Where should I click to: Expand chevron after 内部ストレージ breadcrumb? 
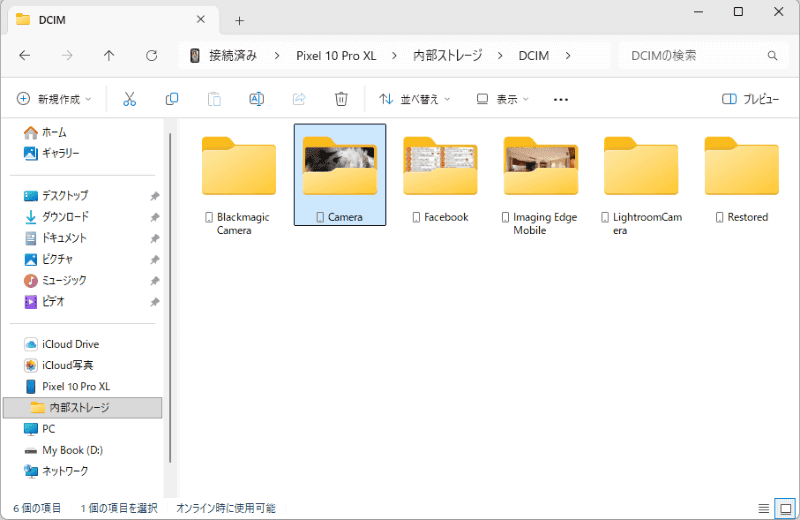(x=500, y=56)
